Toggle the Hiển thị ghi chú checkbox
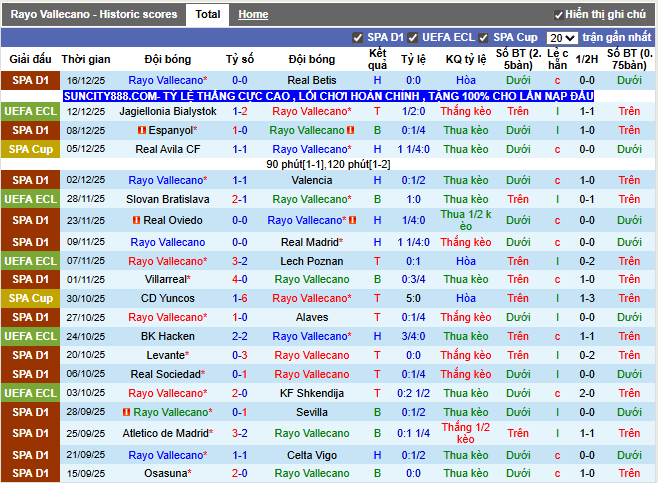This screenshot has width=658, height=483. click(x=558, y=15)
